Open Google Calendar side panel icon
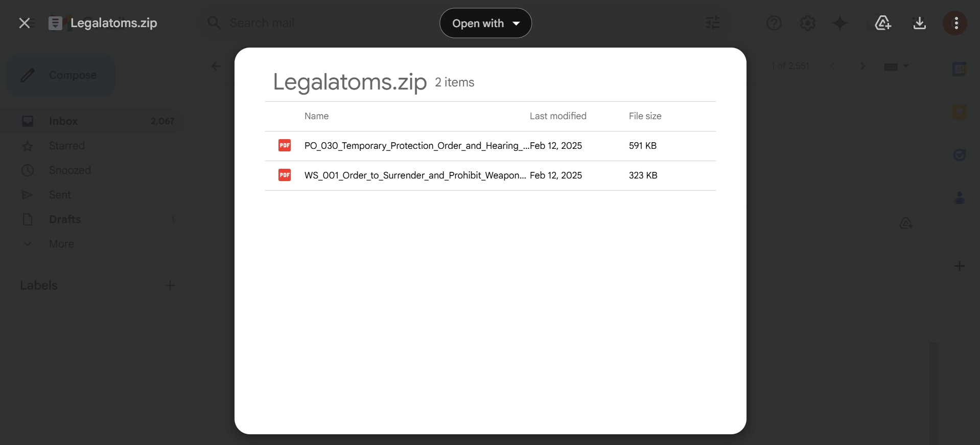980x445 pixels. [959, 69]
